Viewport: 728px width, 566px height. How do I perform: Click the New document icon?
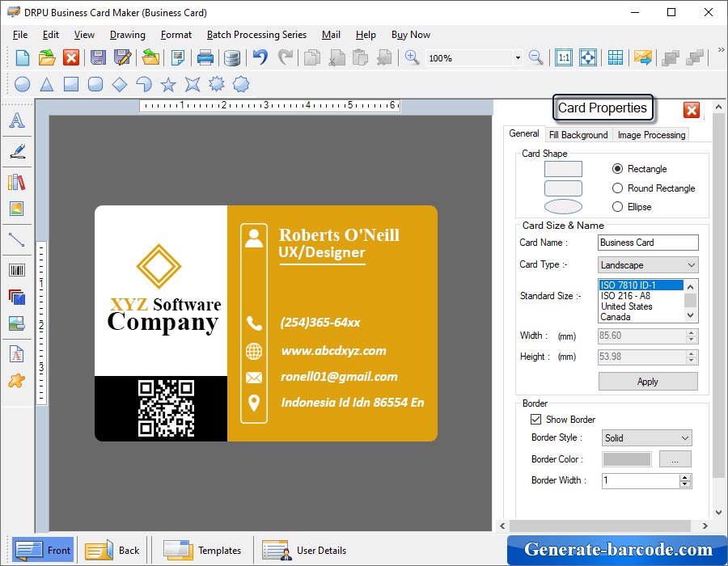point(23,58)
